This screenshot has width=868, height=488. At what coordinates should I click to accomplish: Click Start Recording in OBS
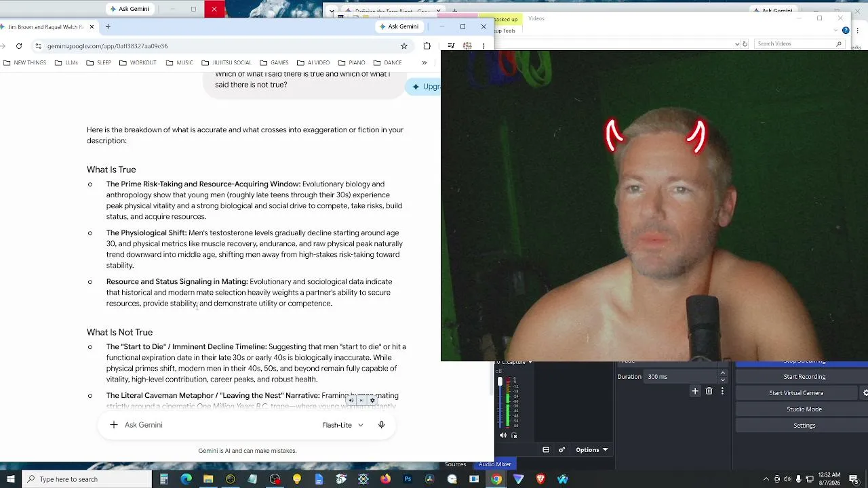click(804, 377)
